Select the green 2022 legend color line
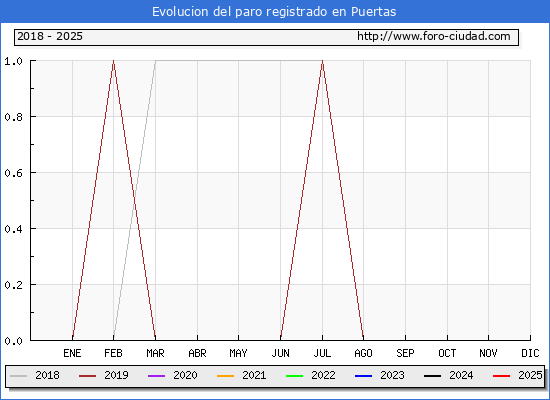 pos(295,376)
